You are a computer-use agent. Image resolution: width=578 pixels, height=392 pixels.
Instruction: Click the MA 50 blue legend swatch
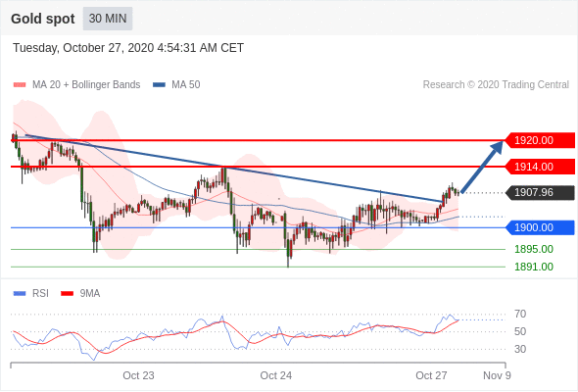tap(159, 85)
